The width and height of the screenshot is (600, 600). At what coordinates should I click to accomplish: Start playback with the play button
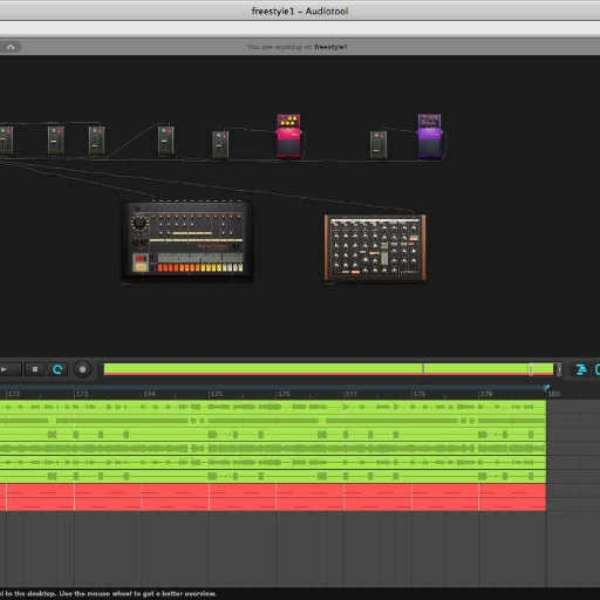pos(5,370)
